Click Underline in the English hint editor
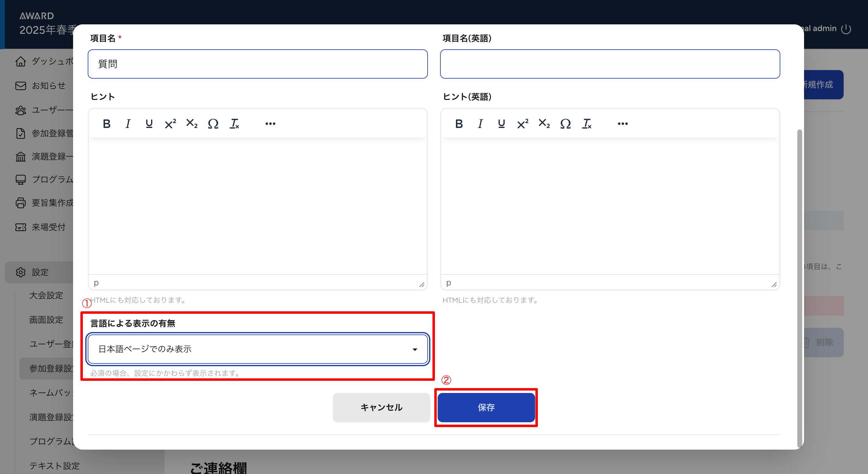Image resolution: width=868 pixels, height=474 pixels. click(501, 124)
